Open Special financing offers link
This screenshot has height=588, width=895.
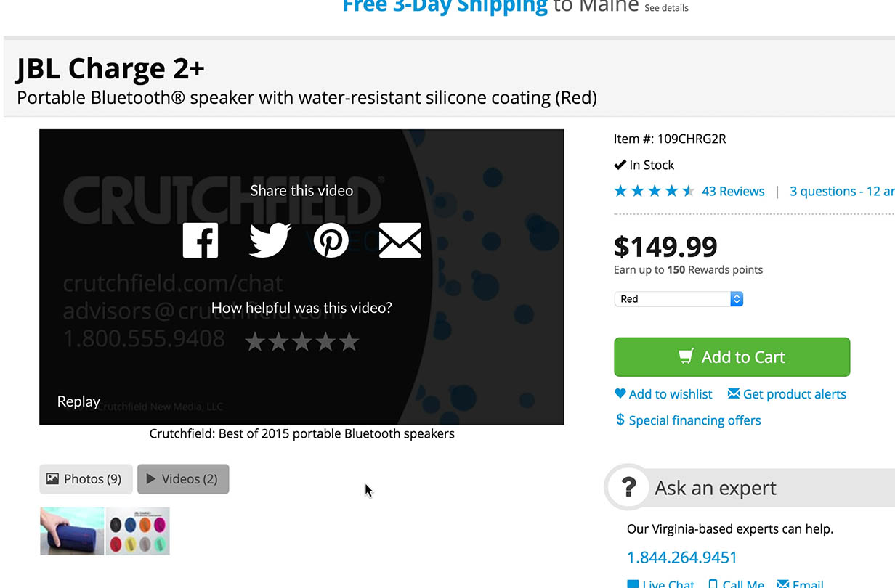click(x=688, y=420)
